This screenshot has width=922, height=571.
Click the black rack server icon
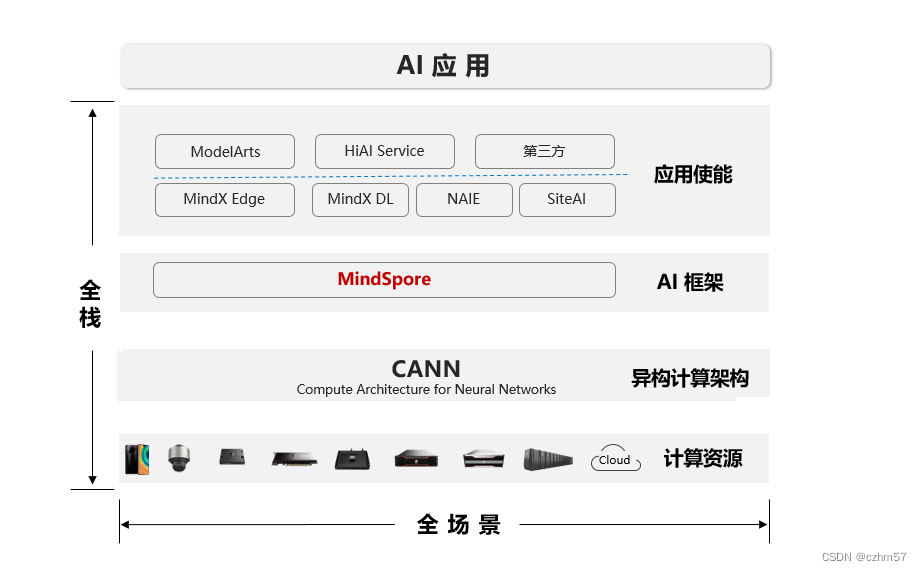click(x=416, y=458)
